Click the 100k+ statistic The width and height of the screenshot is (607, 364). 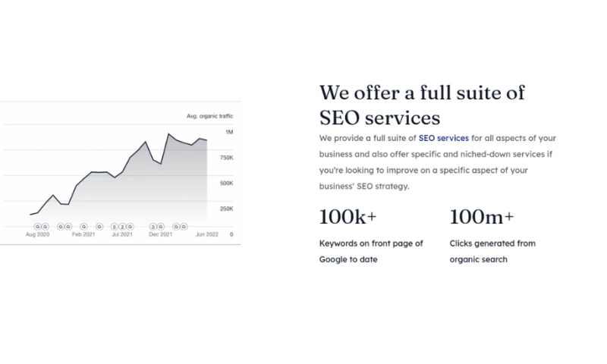pos(348,217)
